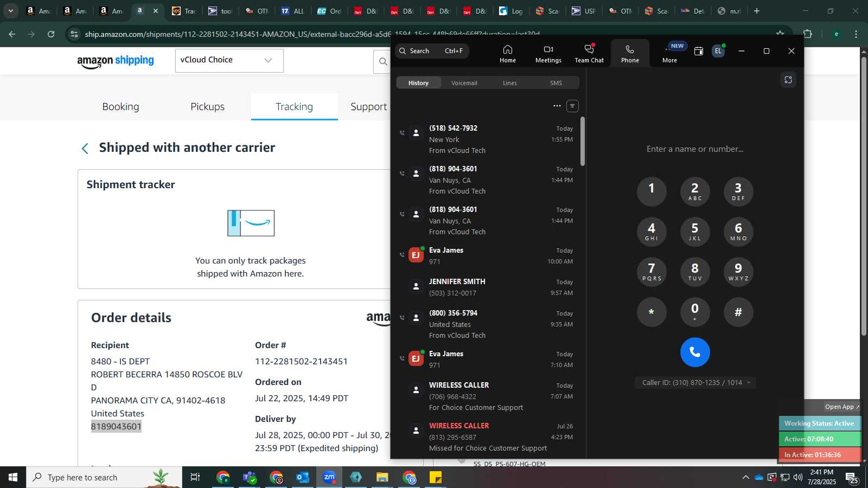
Task: Open the More menu in Zoom
Action: coord(670,53)
